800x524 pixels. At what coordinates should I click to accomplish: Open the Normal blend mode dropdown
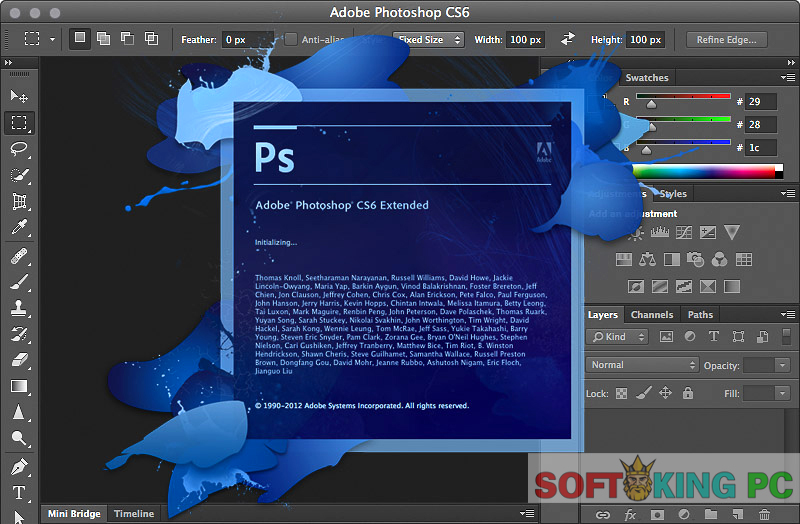pos(642,365)
